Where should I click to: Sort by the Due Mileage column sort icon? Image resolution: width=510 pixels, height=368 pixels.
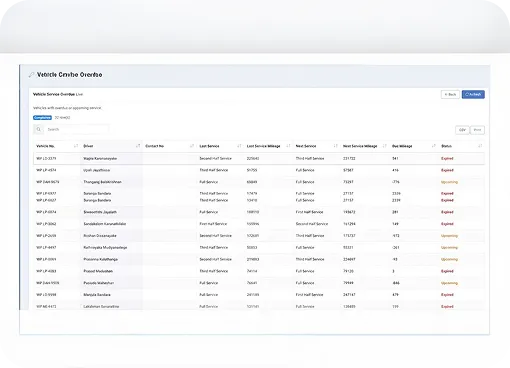(434, 146)
